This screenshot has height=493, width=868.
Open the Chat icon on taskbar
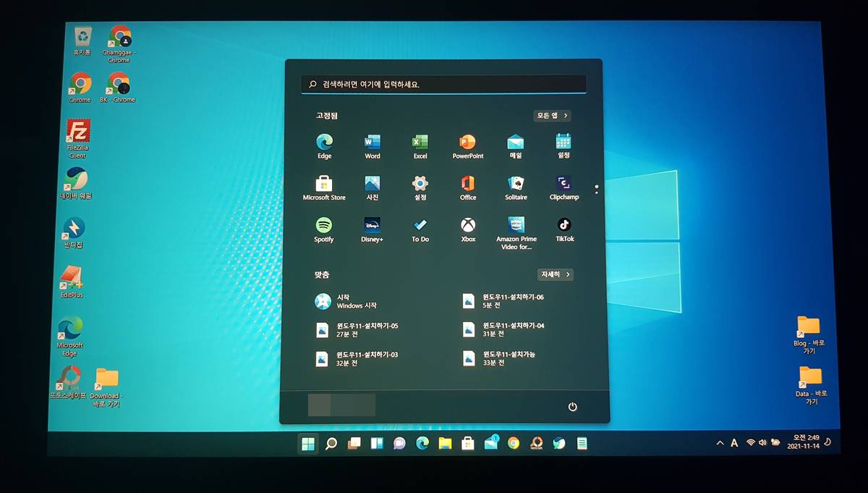pos(399,444)
